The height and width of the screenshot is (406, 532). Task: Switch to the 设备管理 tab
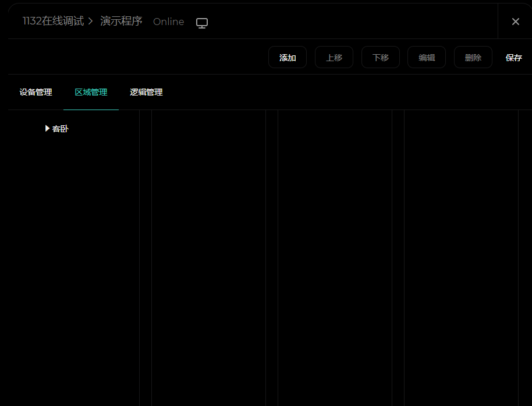(x=36, y=93)
